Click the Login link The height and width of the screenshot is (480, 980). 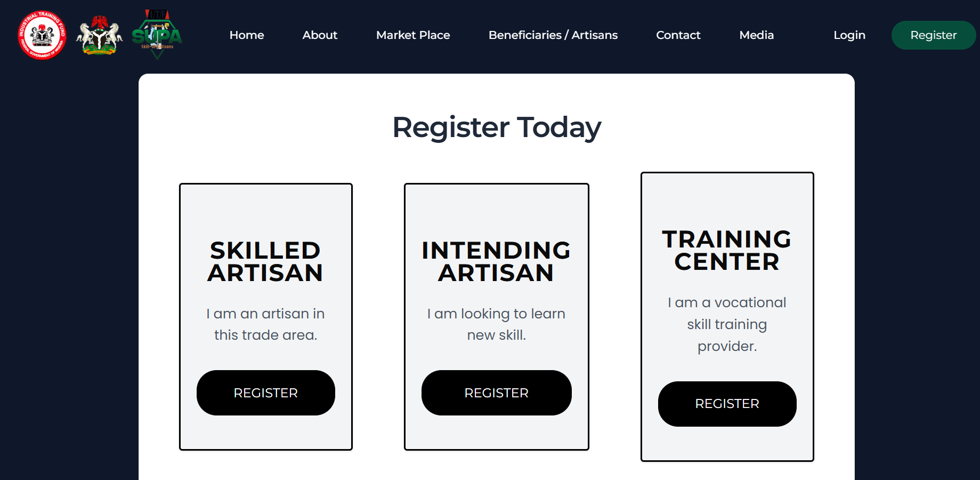(849, 35)
